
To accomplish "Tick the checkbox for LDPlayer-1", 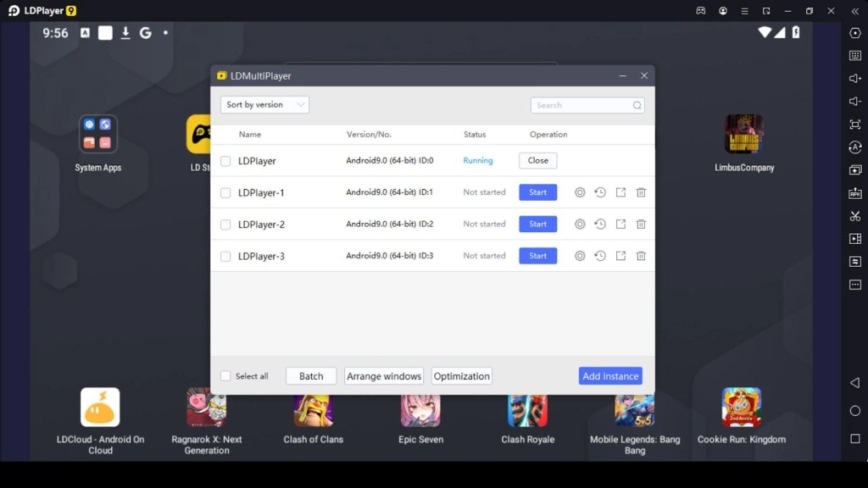I will 225,193.
